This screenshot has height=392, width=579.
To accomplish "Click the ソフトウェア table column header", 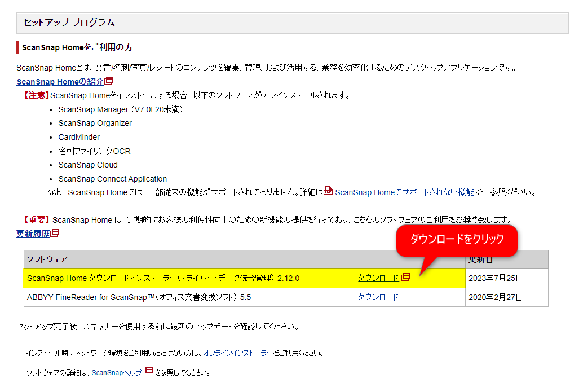I will tap(47, 259).
